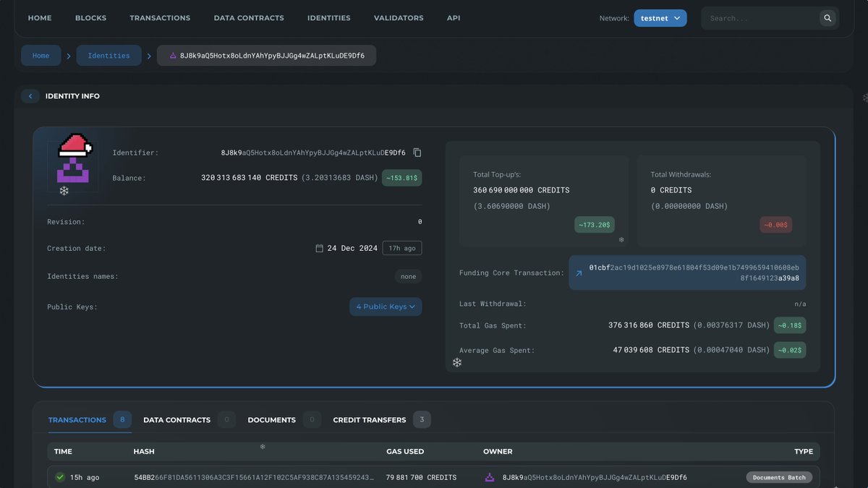Click the calendar icon next to creation date
The image size is (868, 488).
319,247
